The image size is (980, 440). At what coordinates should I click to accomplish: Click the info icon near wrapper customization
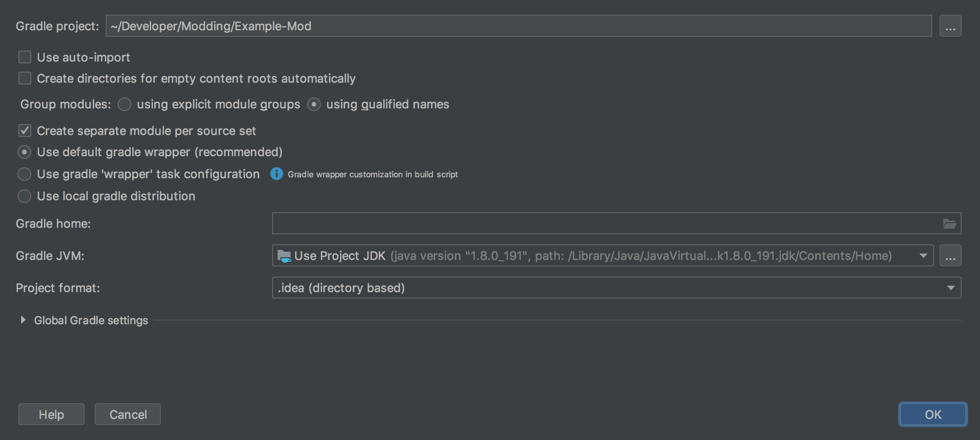pos(276,174)
